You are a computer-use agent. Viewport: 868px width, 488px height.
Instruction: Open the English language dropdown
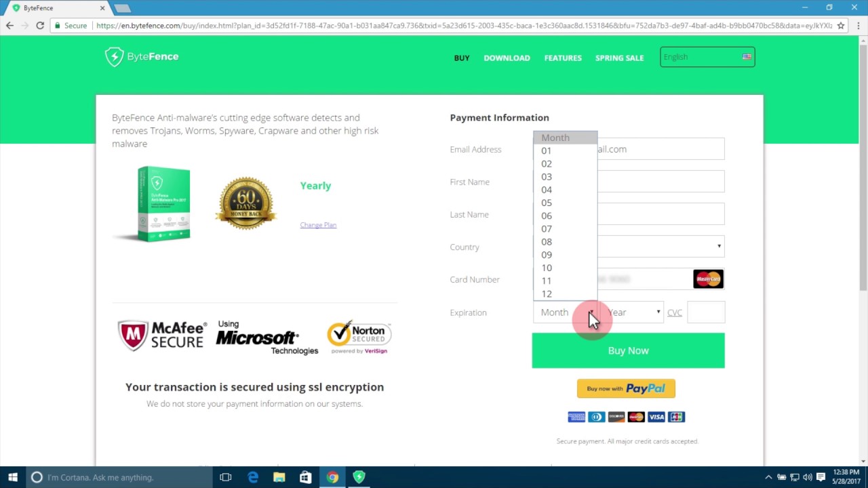tap(707, 57)
